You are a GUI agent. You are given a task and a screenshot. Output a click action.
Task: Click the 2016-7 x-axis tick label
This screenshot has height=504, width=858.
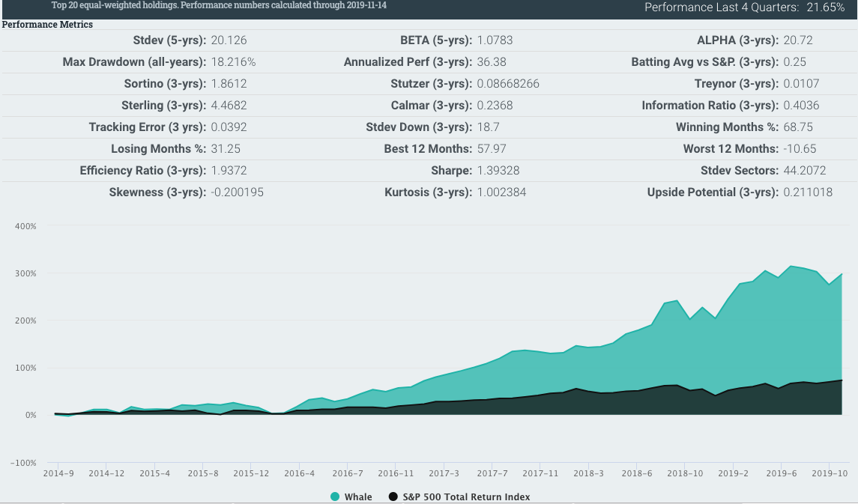point(348,473)
